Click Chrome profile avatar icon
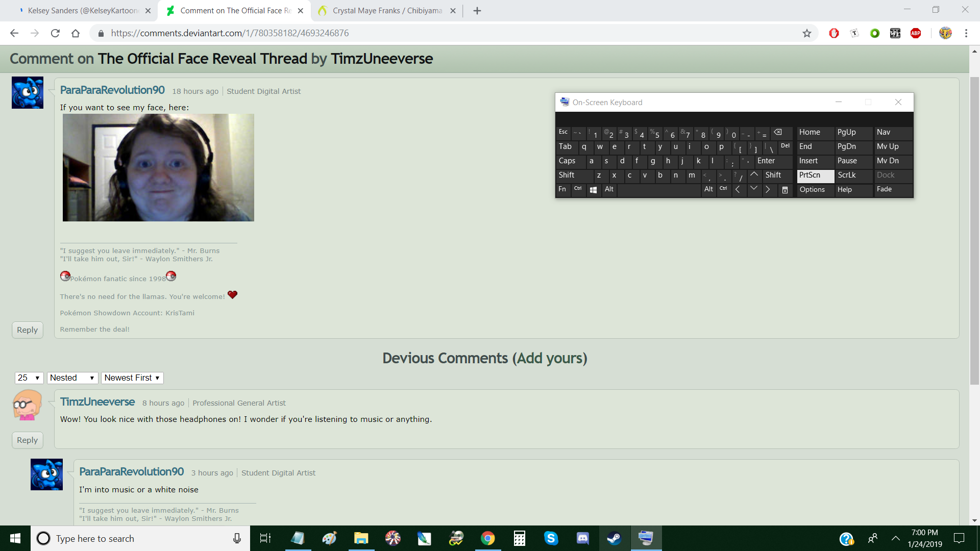The height and width of the screenshot is (551, 980). coord(945,33)
